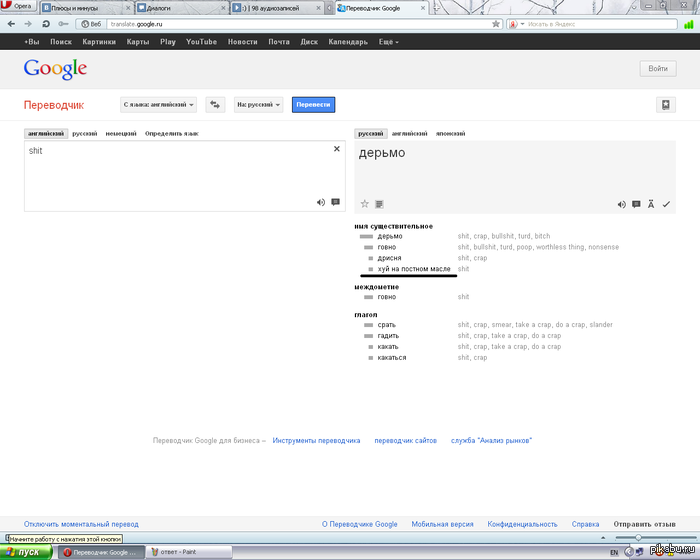Image resolution: width=700 pixels, height=560 pixels.
Task: Click the checkmark rate translation icon
Action: (666, 204)
